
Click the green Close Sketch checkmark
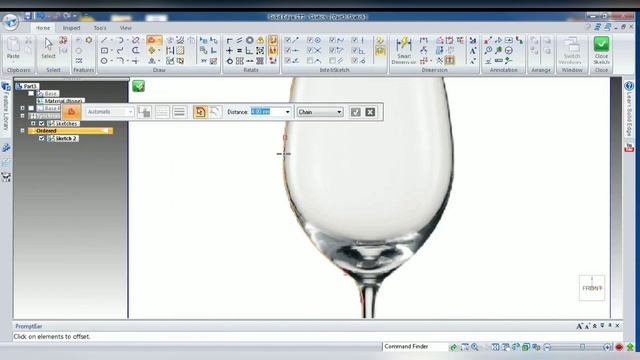(601, 44)
